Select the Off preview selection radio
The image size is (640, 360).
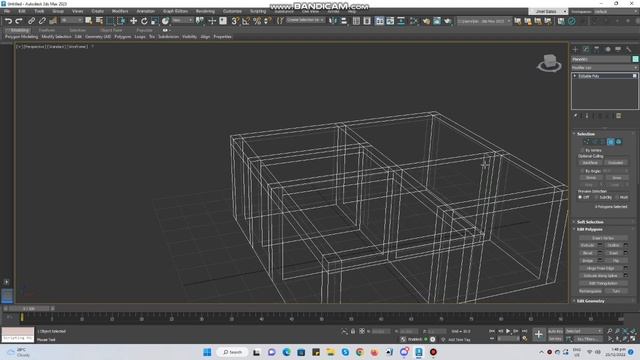tap(580, 197)
